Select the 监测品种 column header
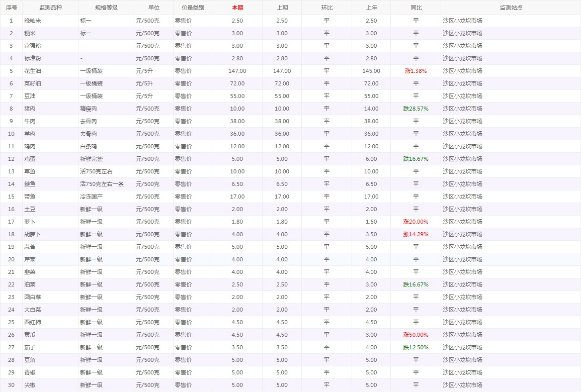Screen dimensions: 581x392 pyautogui.click(x=50, y=8)
